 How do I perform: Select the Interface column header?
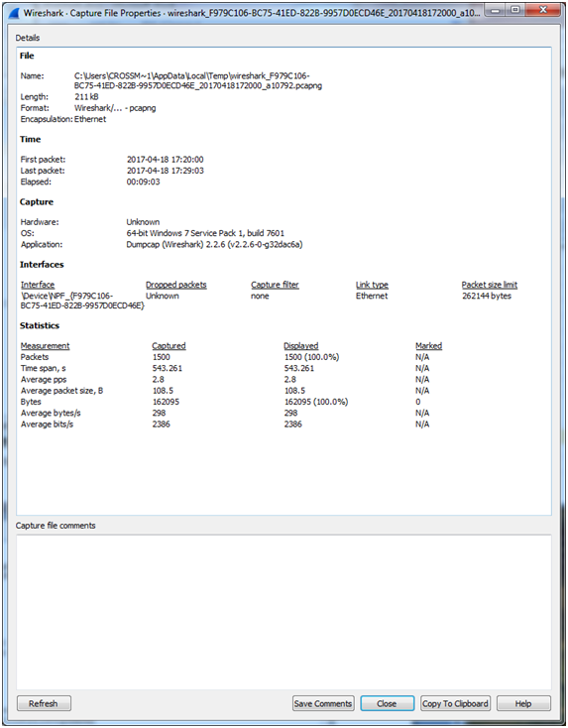click(x=38, y=285)
